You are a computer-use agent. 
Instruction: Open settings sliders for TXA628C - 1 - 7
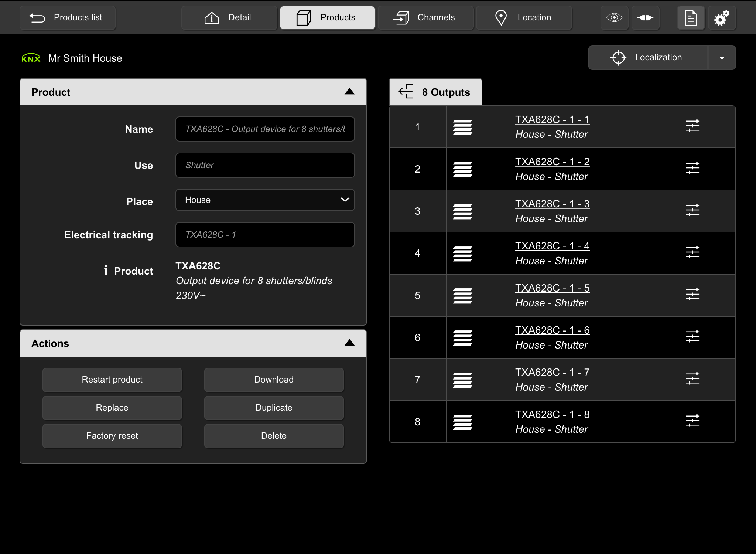pyautogui.click(x=692, y=379)
